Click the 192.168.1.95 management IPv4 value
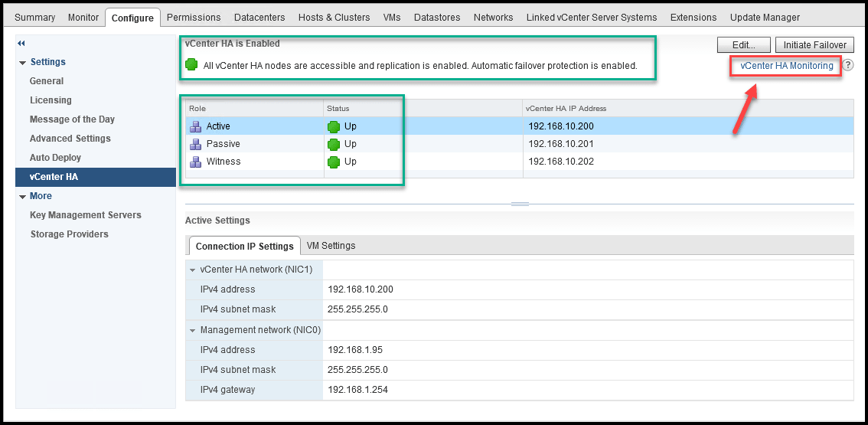 coord(355,350)
